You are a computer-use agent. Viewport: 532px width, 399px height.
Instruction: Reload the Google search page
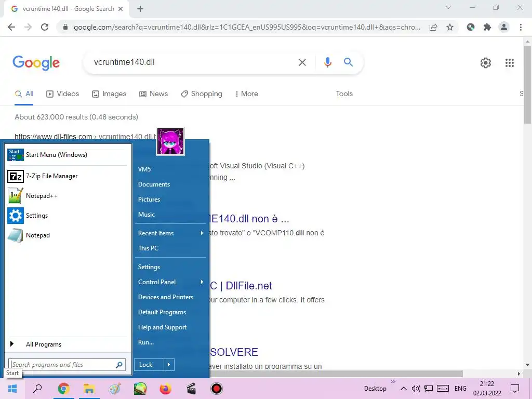coord(45,27)
